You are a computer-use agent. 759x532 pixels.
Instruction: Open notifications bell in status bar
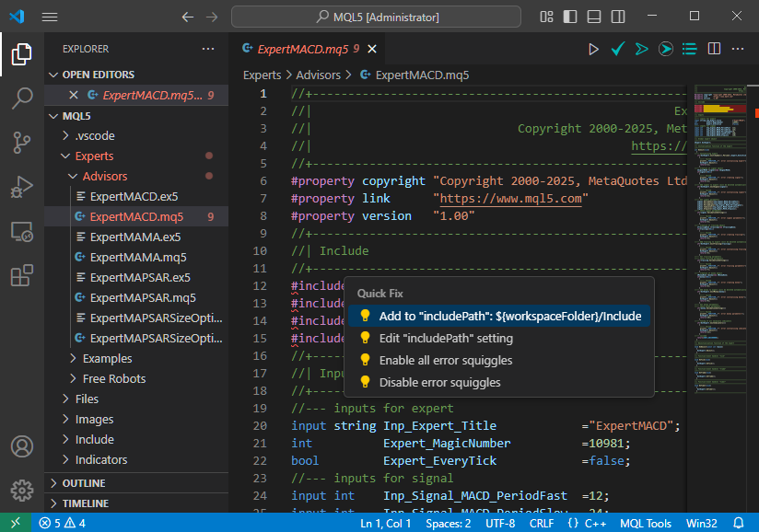pyautogui.click(x=738, y=524)
